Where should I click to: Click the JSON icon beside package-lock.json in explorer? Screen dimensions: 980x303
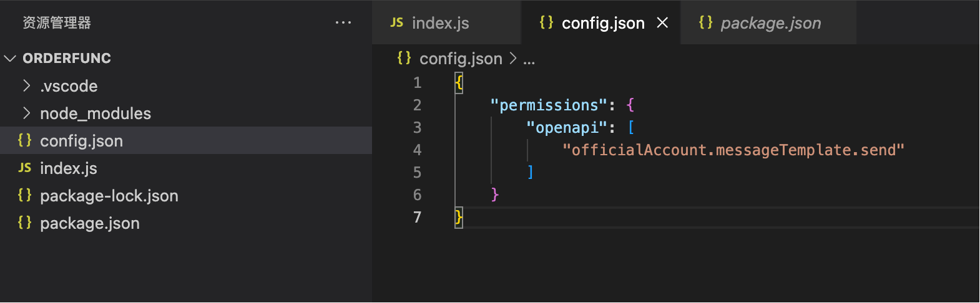tap(24, 195)
